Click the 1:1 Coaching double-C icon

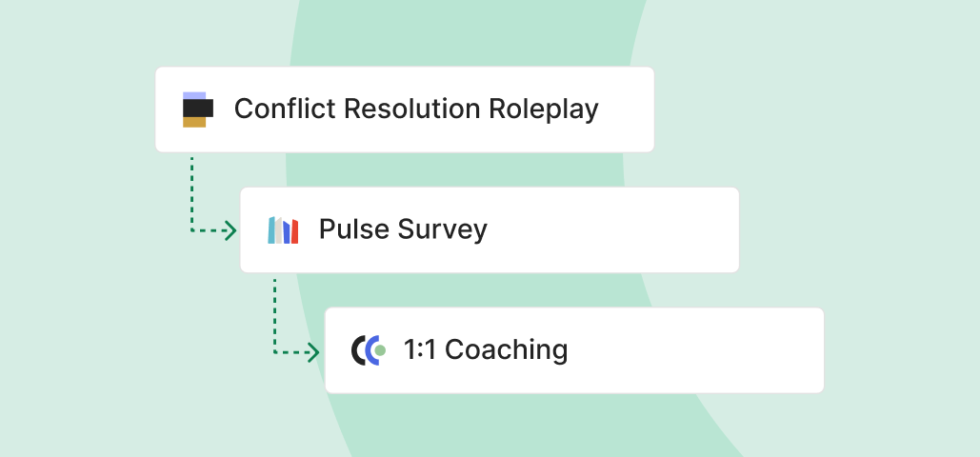[x=368, y=350]
